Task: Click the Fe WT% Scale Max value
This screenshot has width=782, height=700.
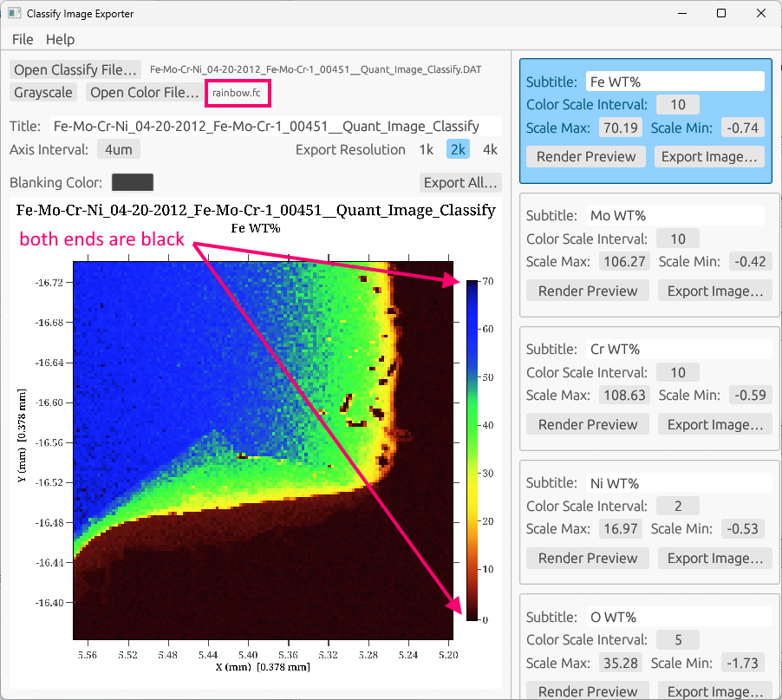Action: (620, 128)
